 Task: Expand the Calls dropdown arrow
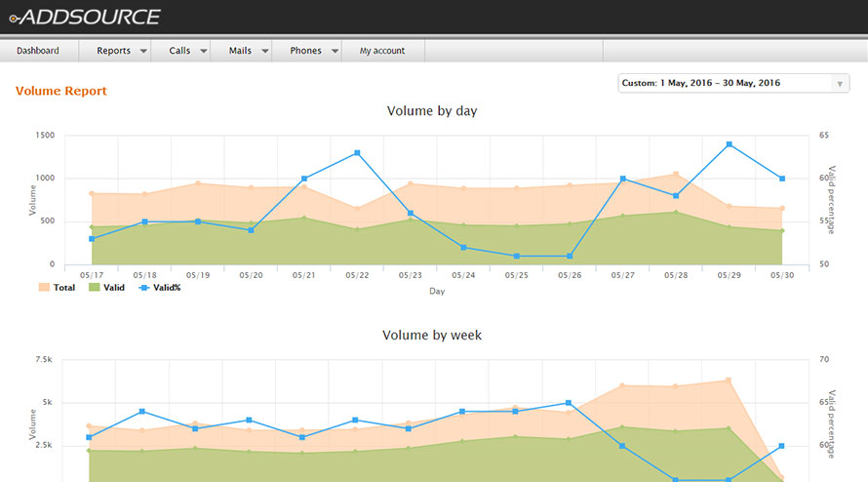tap(204, 51)
